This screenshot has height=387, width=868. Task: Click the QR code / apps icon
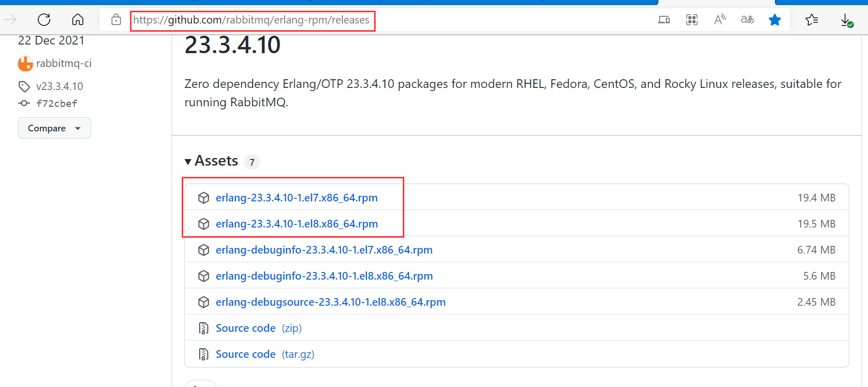[692, 20]
